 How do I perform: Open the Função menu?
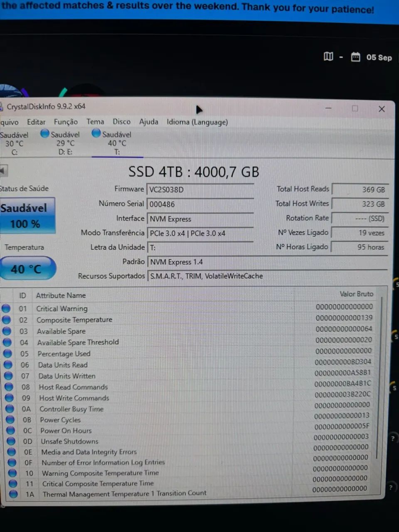tap(66, 122)
